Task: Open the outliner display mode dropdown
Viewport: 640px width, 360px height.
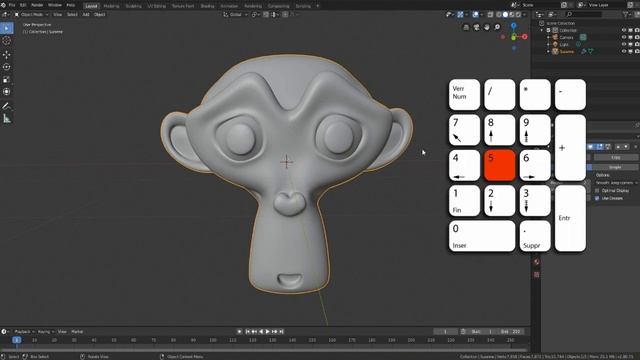Action: 551,14
